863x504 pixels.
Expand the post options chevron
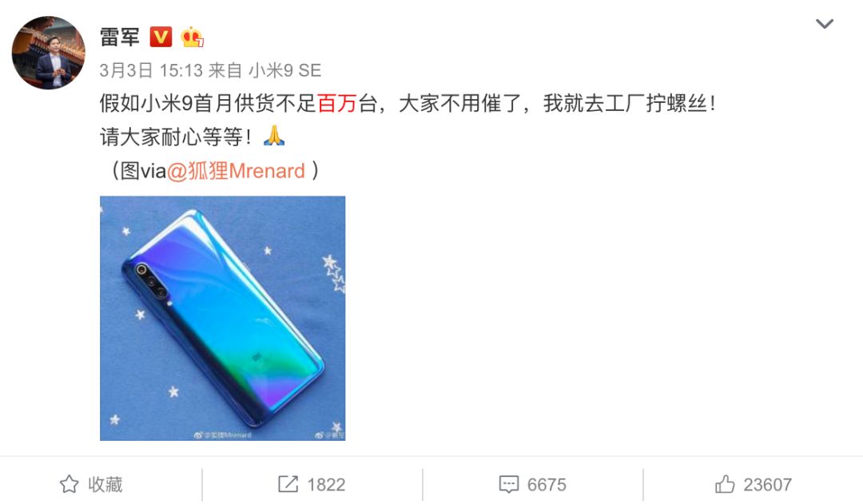[824, 24]
